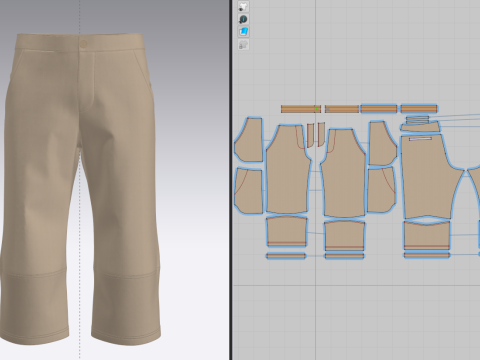Click the slant pocket opening on 3D trousers
This screenshot has width=480, height=360.
click(143, 68)
